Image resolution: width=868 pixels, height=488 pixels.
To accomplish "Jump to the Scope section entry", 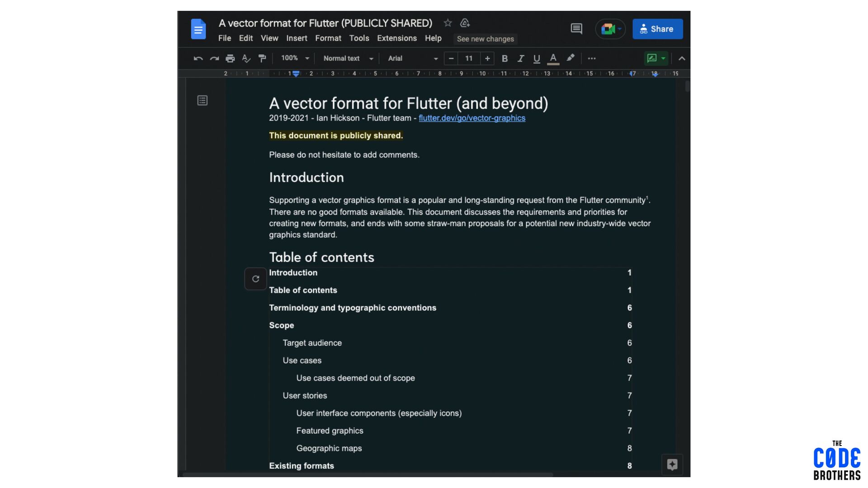I will coord(281,325).
